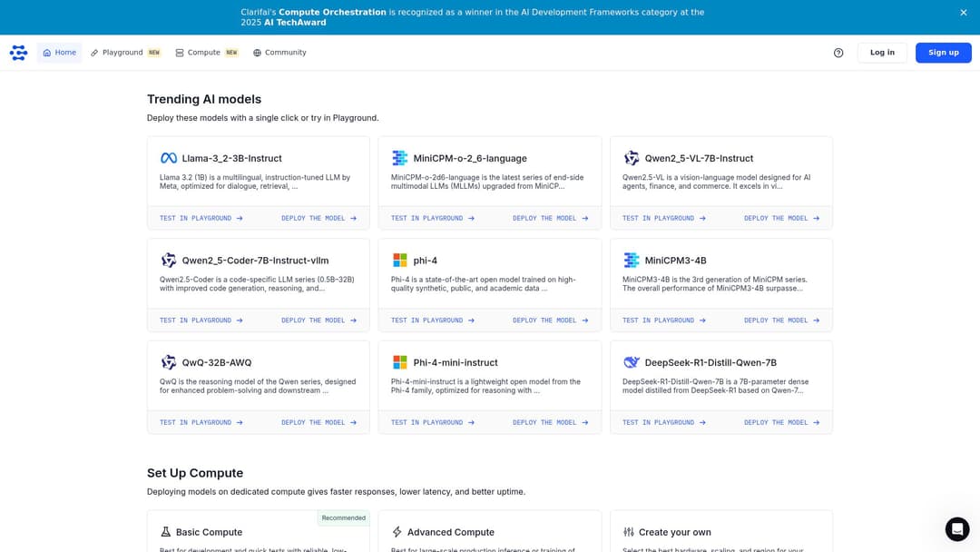Open the MiniCPM-o-2_6-language model title
The width and height of the screenshot is (980, 552).
tap(470, 158)
